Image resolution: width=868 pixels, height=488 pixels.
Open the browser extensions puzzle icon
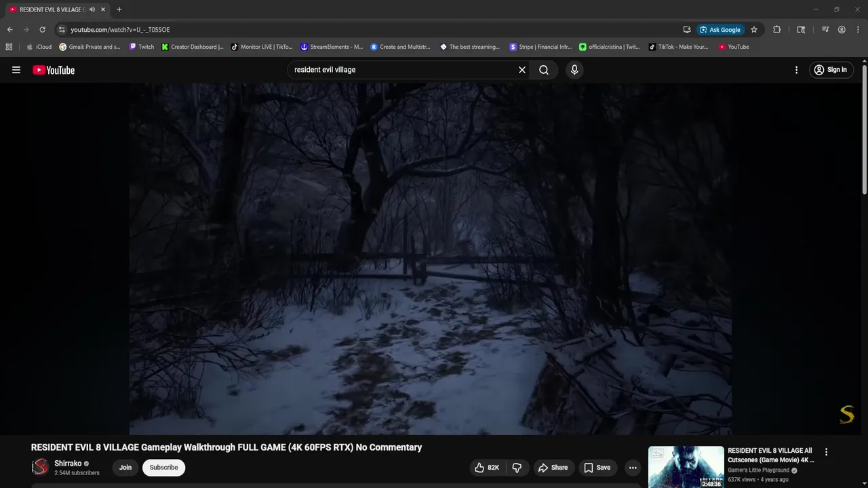(777, 30)
